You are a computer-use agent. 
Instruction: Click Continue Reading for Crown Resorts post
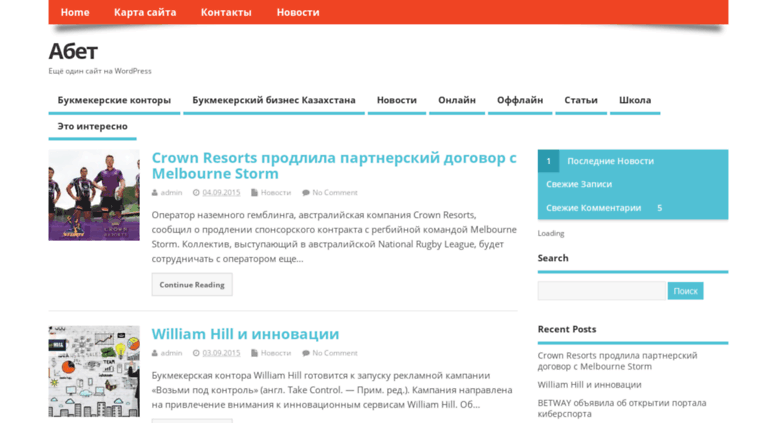pyautogui.click(x=192, y=285)
